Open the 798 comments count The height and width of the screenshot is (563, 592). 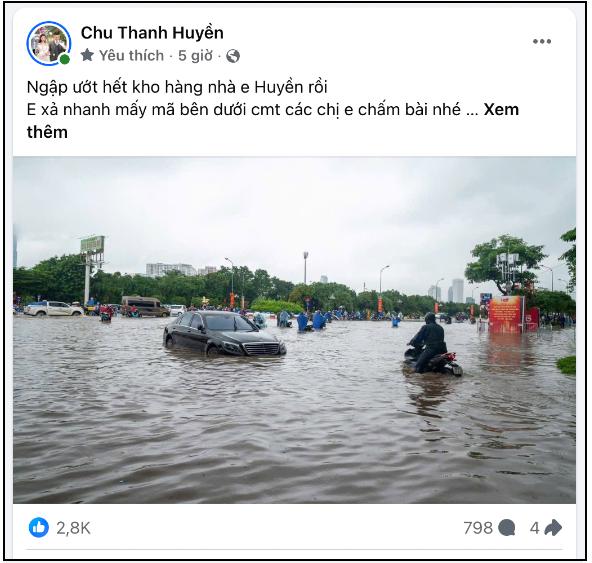(478, 528)
